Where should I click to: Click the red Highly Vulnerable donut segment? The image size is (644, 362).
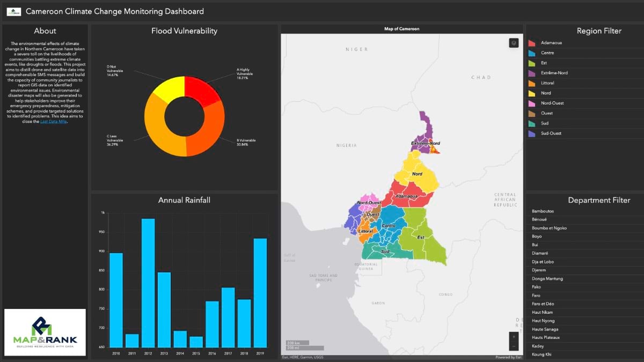(201, 90)
